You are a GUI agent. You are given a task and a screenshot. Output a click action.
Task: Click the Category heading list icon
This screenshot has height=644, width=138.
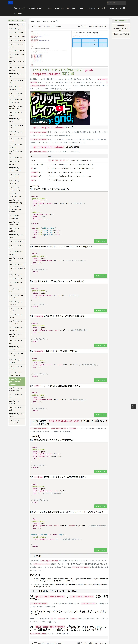point(116,21)
